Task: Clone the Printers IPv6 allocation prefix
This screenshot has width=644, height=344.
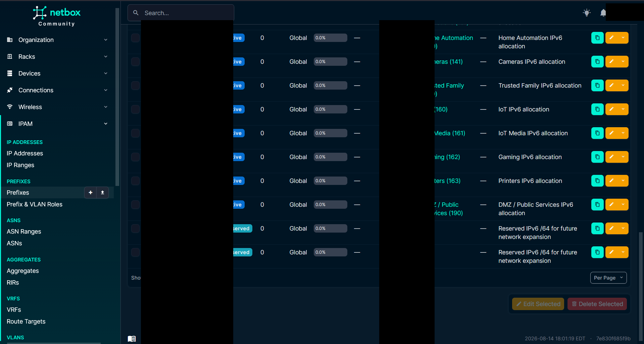Action: [x=597, y=181]
